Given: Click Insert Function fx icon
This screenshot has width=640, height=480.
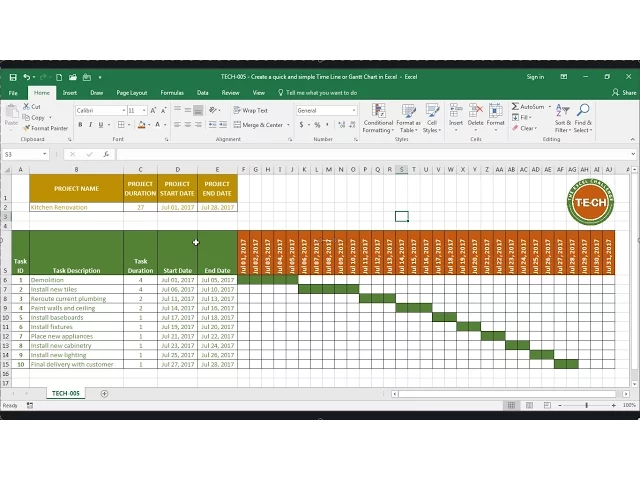Looking at the screenshot, I should click(106, 154).
